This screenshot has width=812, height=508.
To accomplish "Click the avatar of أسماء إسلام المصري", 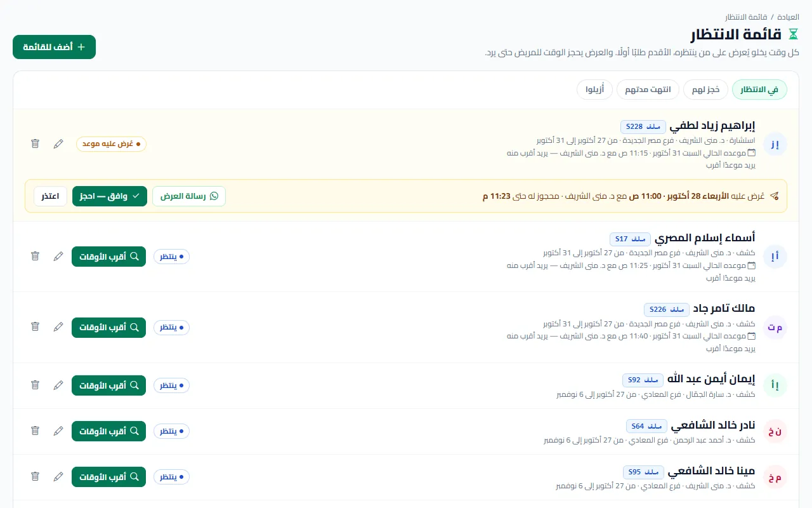I will point(775,257).
